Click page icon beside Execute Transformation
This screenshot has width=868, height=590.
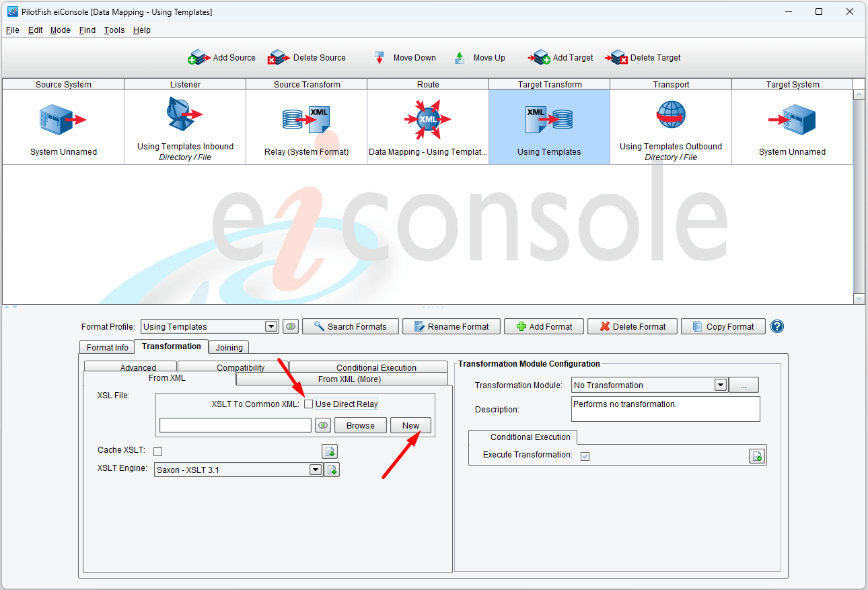pyautogui.click(x=757, y=456)
